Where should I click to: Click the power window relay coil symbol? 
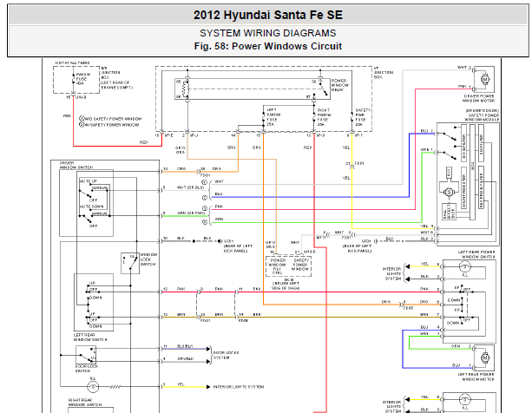[x=185, y=88]
